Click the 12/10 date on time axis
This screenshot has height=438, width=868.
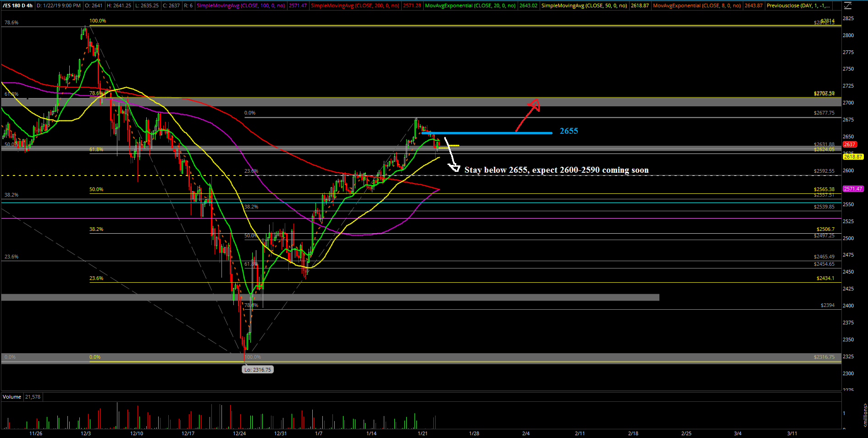click(x=137, y=433)
